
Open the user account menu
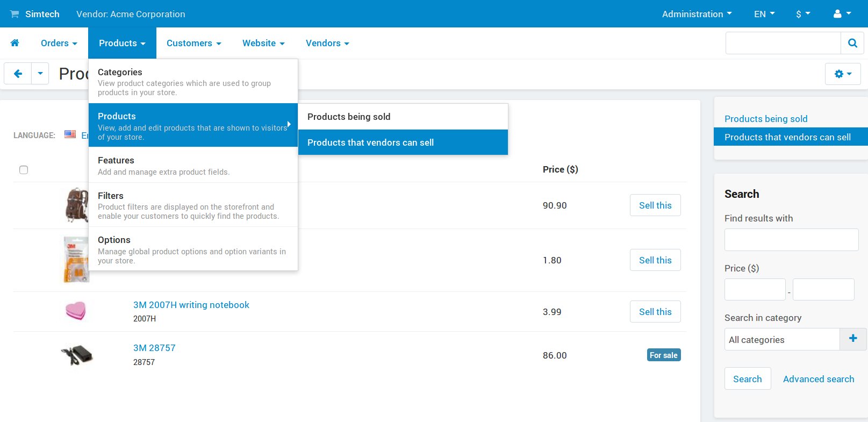pyautogui.click(x=842, y=14)
